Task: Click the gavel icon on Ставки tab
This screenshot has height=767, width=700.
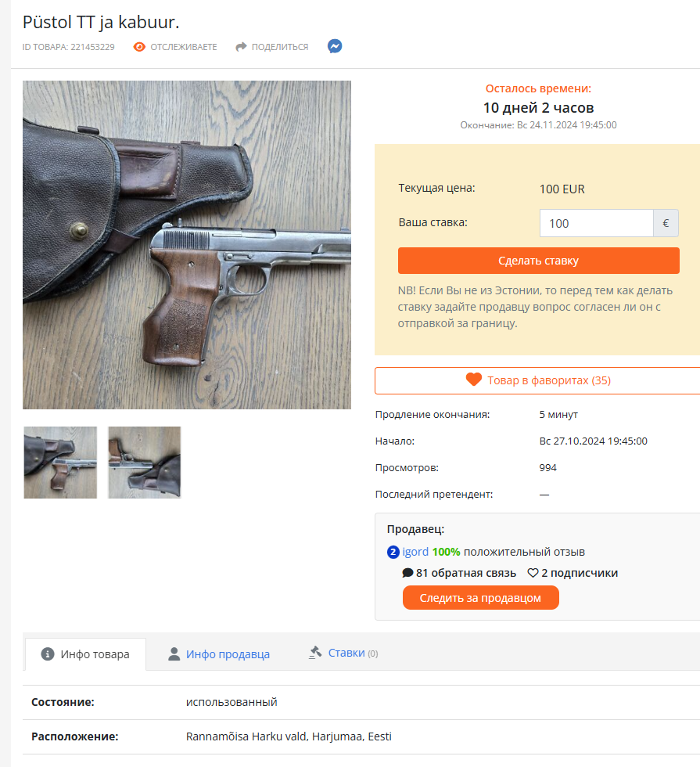Action: (315, 653)
